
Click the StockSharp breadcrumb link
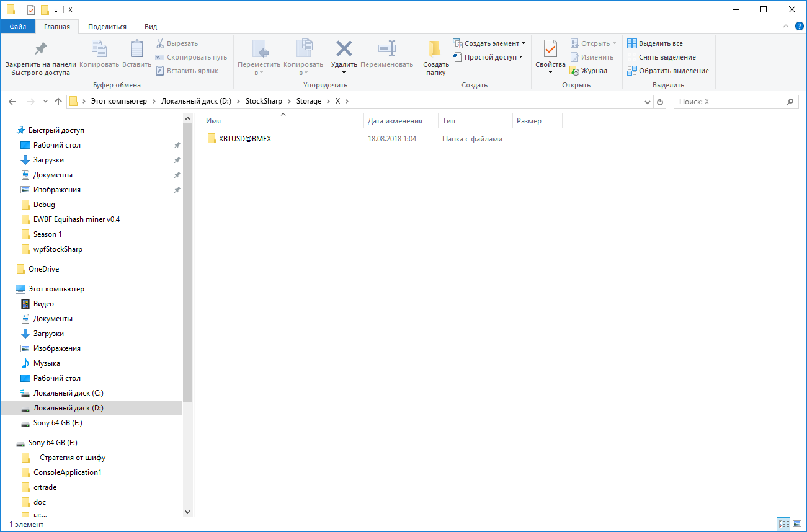point(264,101)
